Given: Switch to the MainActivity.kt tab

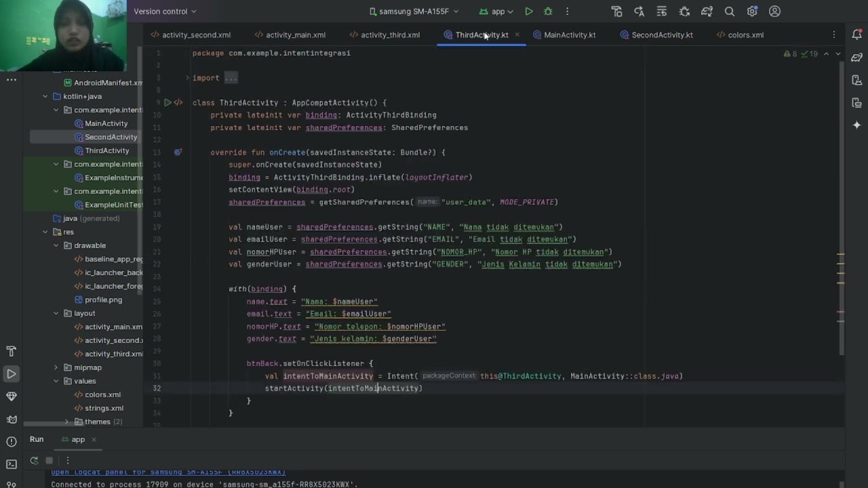Looking at the screenshot, I should click(564, 35).
